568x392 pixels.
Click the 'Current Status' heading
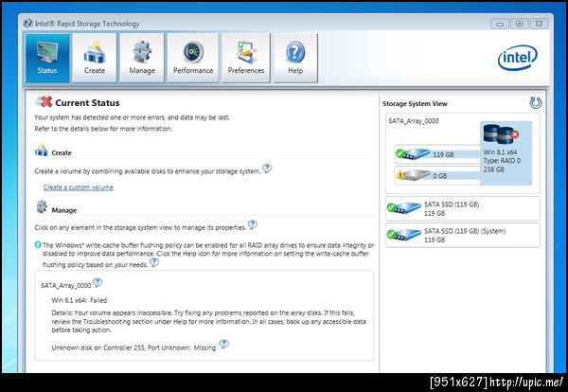[x=87, y=103]
